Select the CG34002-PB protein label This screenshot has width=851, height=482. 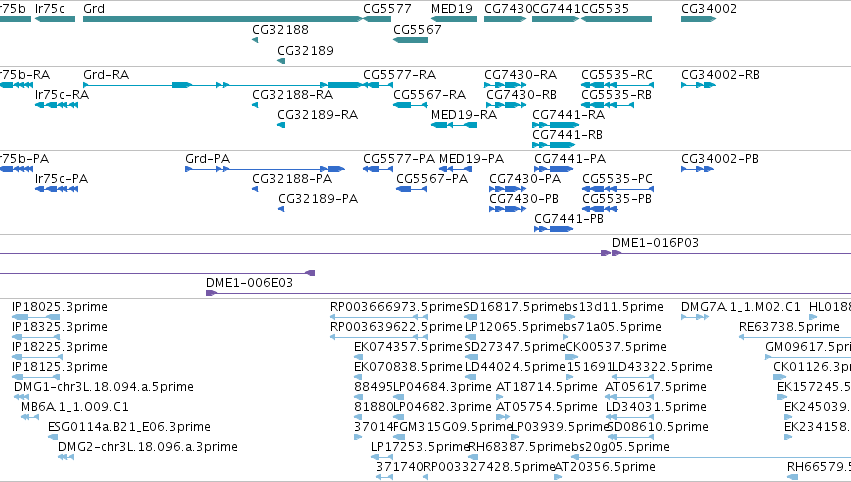[720, 158]
